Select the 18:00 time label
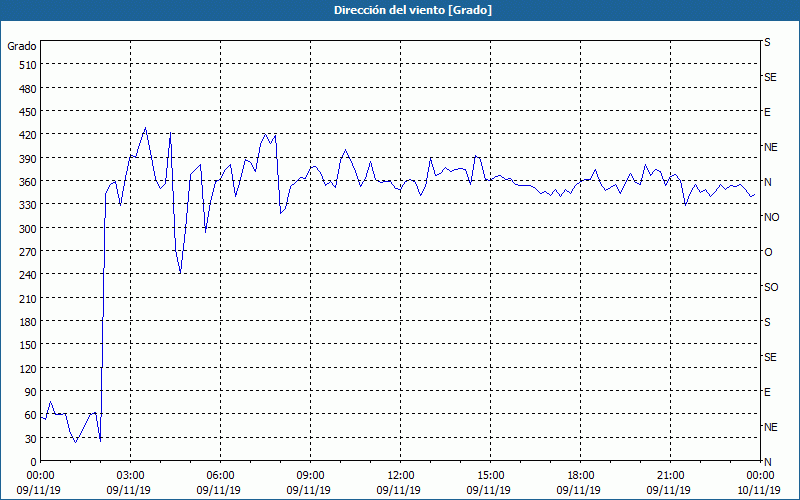 580,476
